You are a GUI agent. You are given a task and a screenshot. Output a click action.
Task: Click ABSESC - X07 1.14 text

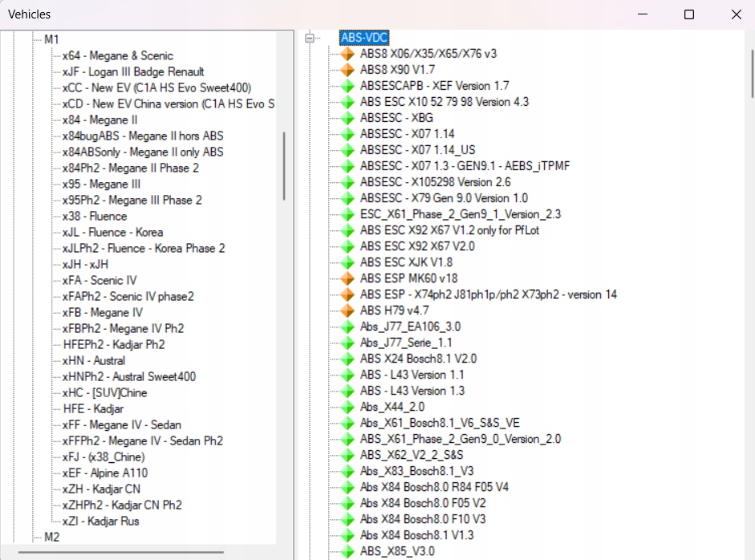coord(408,134)
